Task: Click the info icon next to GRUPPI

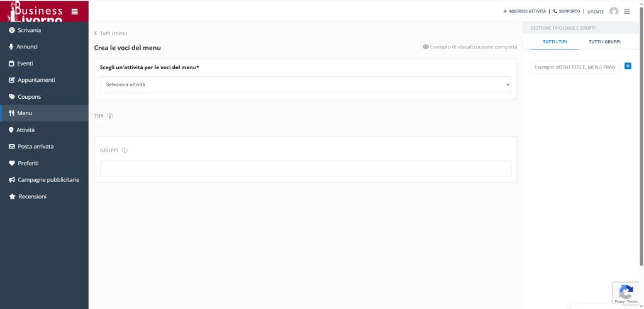Action: (x=125, y=150)
